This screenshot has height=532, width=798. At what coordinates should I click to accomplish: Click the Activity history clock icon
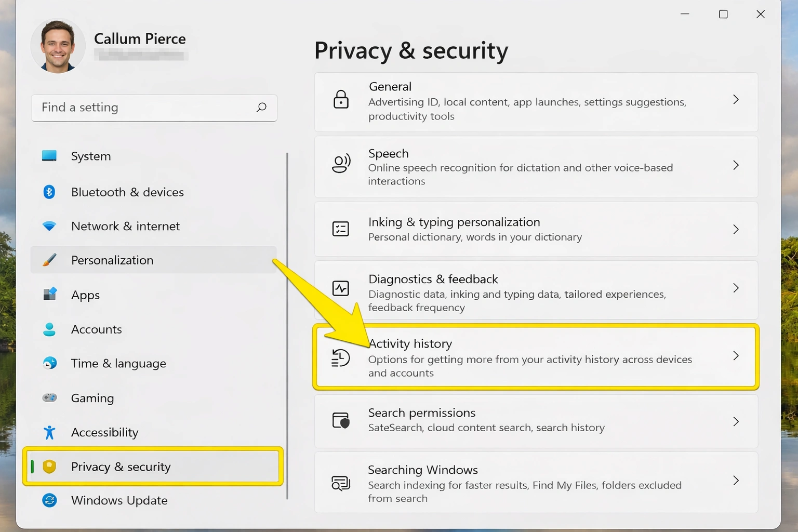[x=341, y=357]
